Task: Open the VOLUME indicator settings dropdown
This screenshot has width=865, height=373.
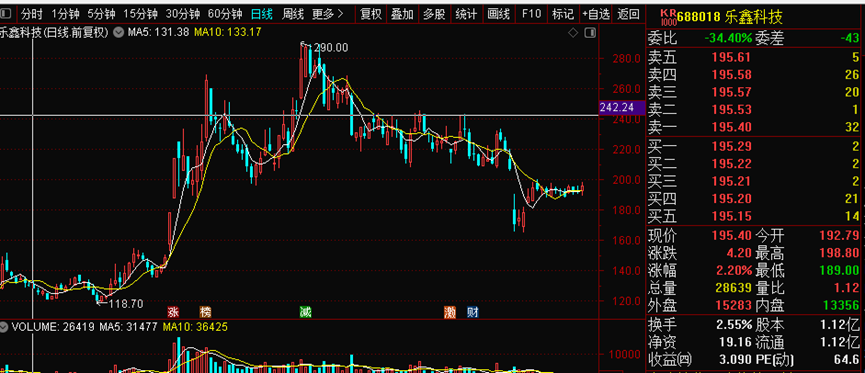Action: coord(6,327)
